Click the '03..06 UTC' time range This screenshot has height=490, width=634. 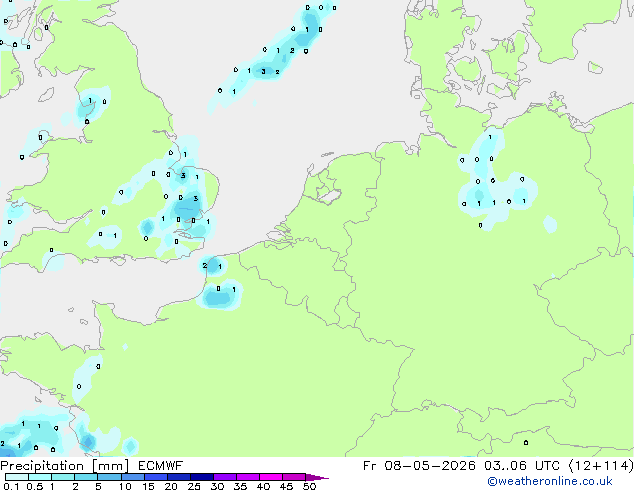(522, 466)
